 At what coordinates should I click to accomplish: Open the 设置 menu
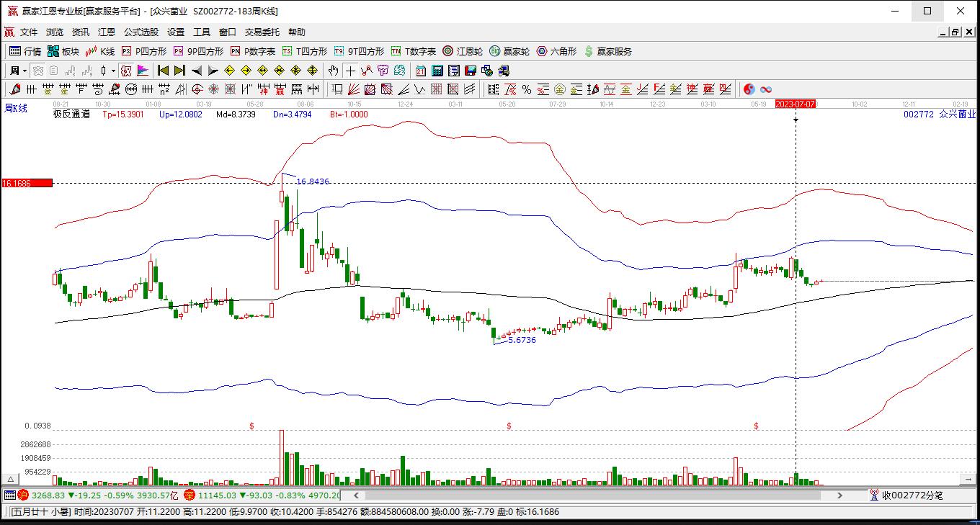coord(176,32)
